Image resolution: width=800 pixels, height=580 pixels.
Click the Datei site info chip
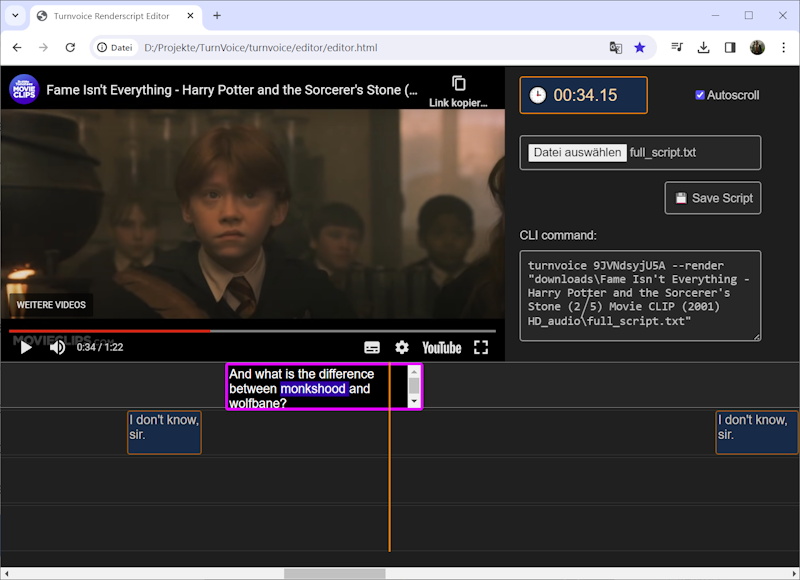(115, 47)
